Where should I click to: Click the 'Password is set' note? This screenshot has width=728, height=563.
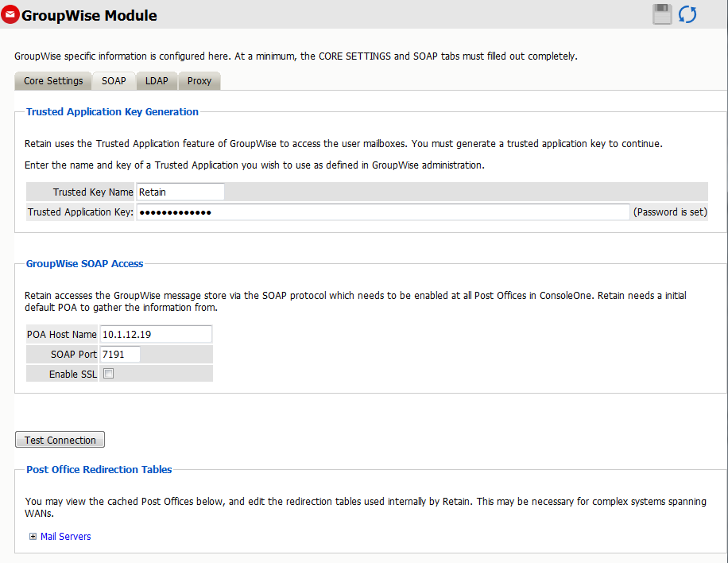tap(670, 212)
